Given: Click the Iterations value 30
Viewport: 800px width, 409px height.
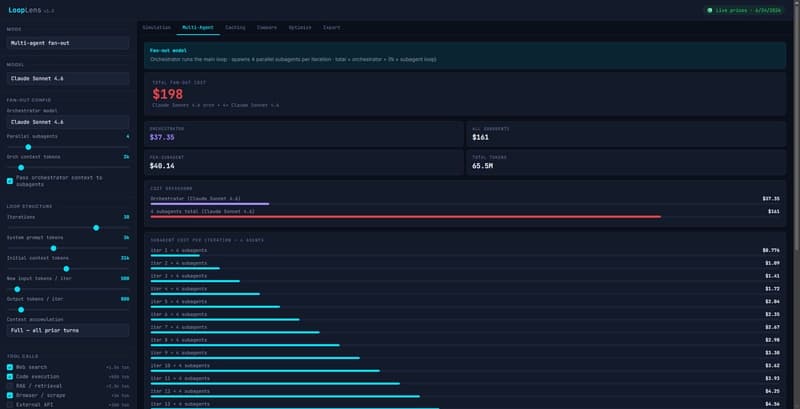Looking at the screenshot, I should point(126,217).
